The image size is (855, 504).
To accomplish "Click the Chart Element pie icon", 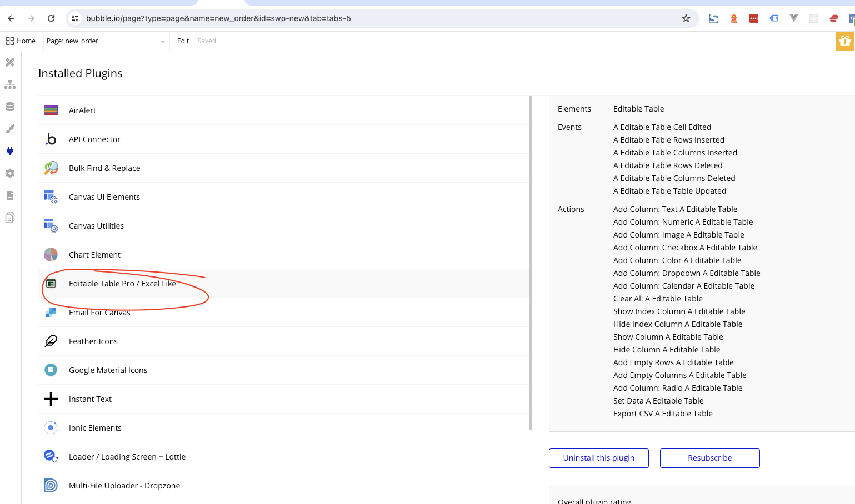I will [x=51, y=255].
